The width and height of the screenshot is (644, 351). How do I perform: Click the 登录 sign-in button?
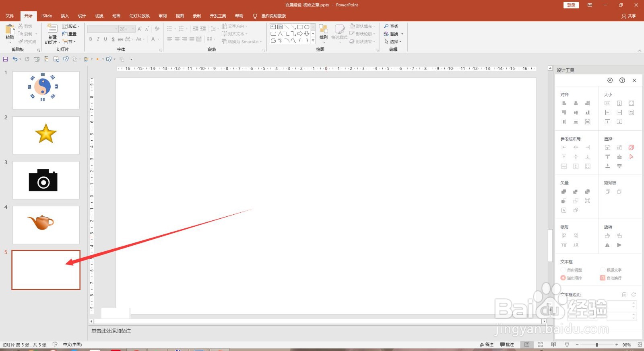tap(571, 5)
